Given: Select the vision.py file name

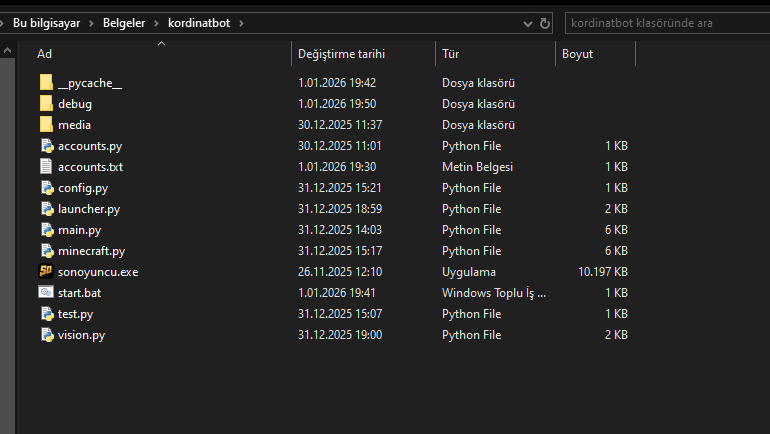Looking at the screenshot, I should tap(82, 335).
